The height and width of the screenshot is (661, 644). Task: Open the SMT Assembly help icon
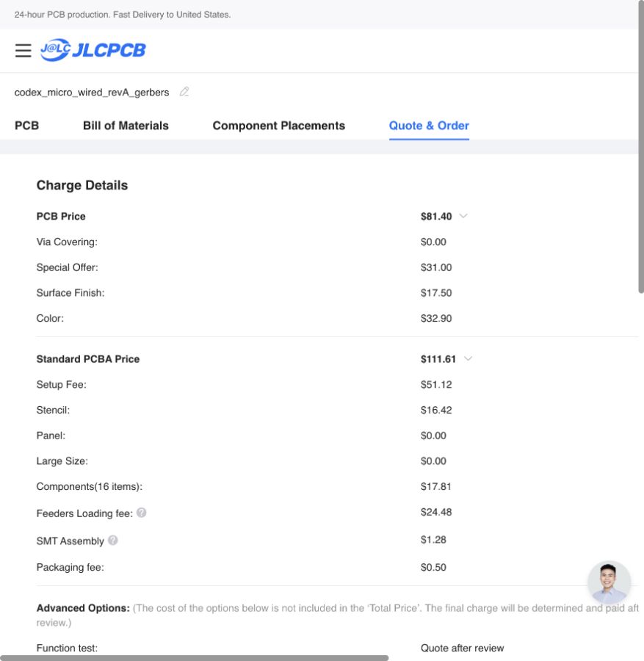pos(113,540)
